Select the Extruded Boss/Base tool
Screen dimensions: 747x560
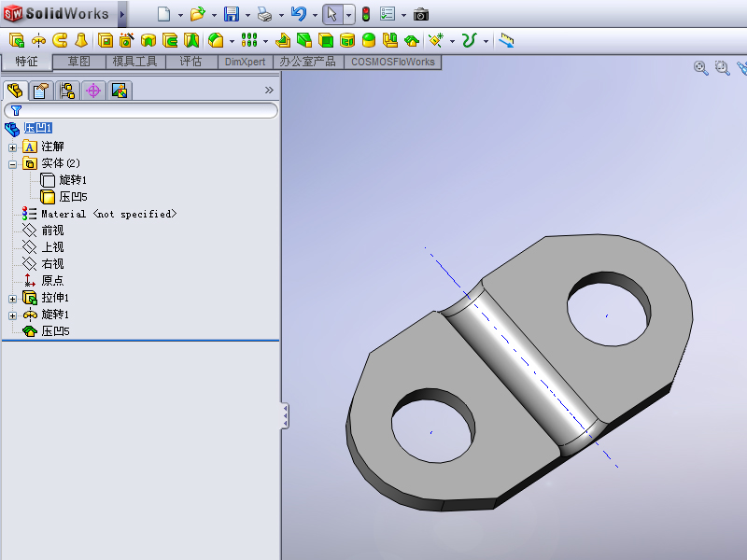click(x=17, y=40)
